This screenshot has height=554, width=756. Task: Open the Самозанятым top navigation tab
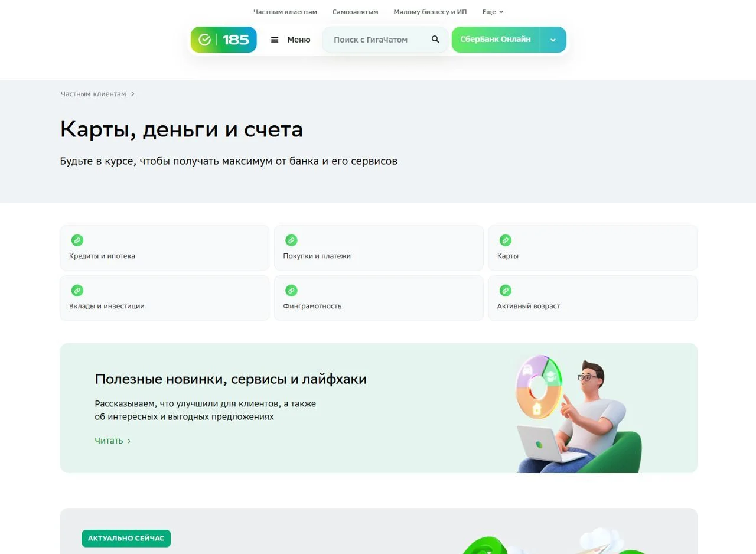(355, 12)
